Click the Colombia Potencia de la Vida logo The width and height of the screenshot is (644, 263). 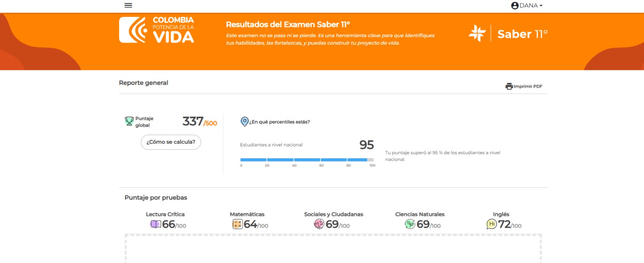coord(157,30)
